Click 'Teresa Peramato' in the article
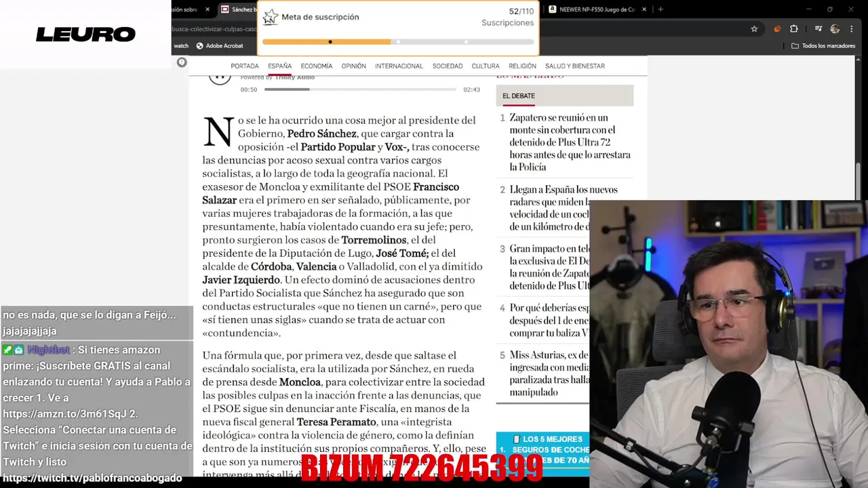Image resolution: width=868 pixels, height=488 pixels. coord(336,422)
